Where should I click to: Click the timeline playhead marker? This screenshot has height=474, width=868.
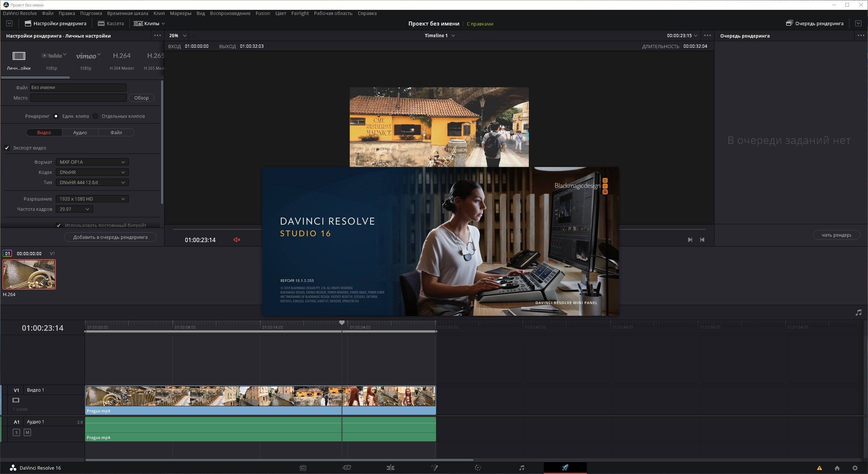[342, 323]
